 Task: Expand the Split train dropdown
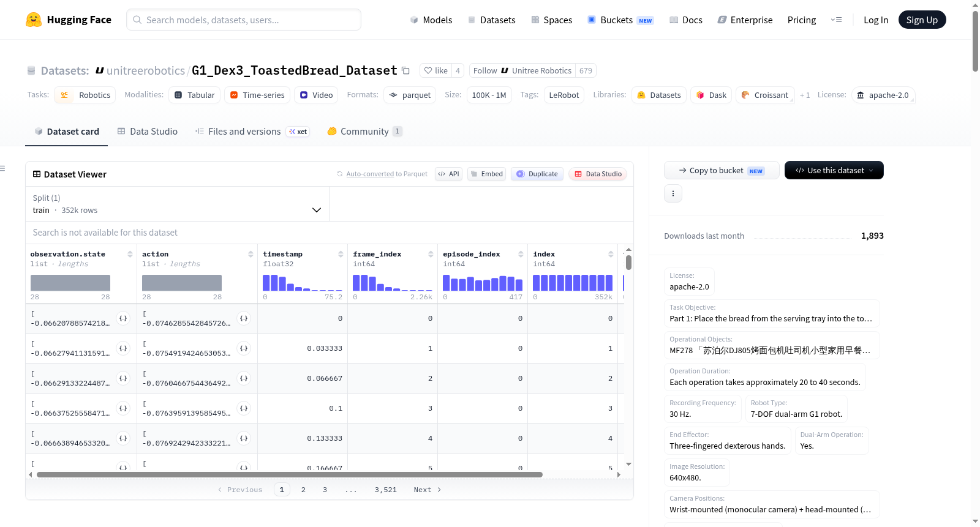point(177,204)
